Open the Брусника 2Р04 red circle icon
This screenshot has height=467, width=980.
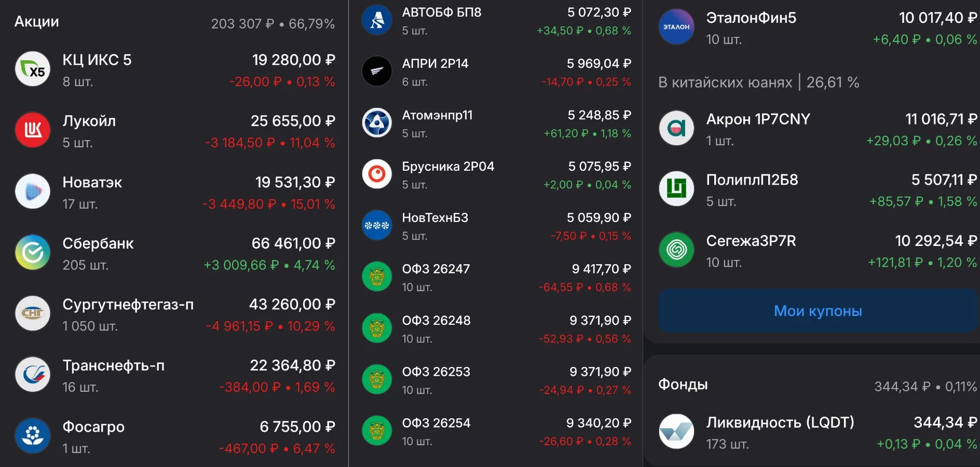(377, 174)
